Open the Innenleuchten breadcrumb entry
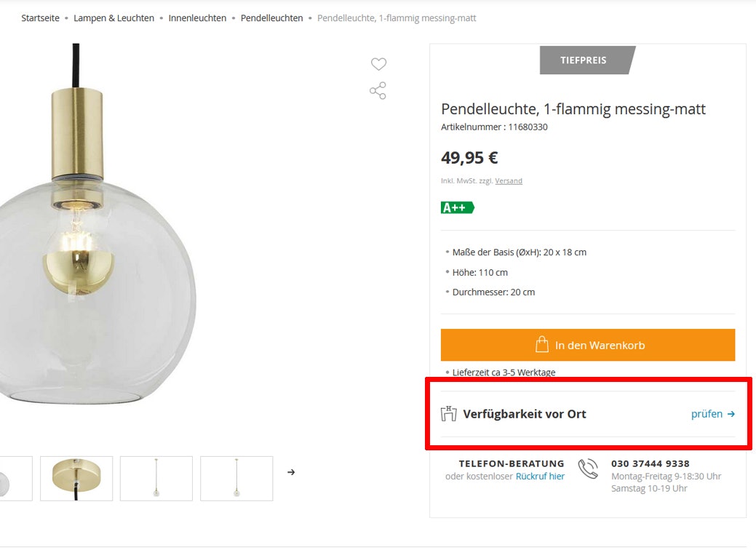 [198, 17]
